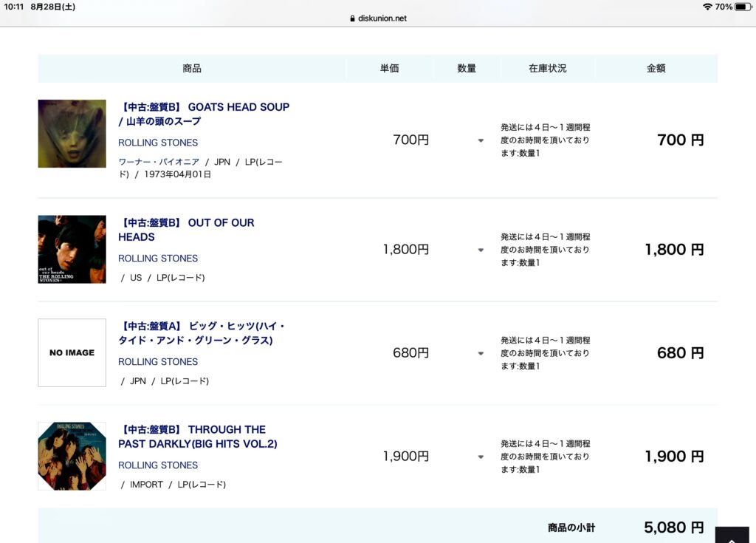Tap the 8月28日(土) date in status bar
The image size is (756, 543).
52,7
